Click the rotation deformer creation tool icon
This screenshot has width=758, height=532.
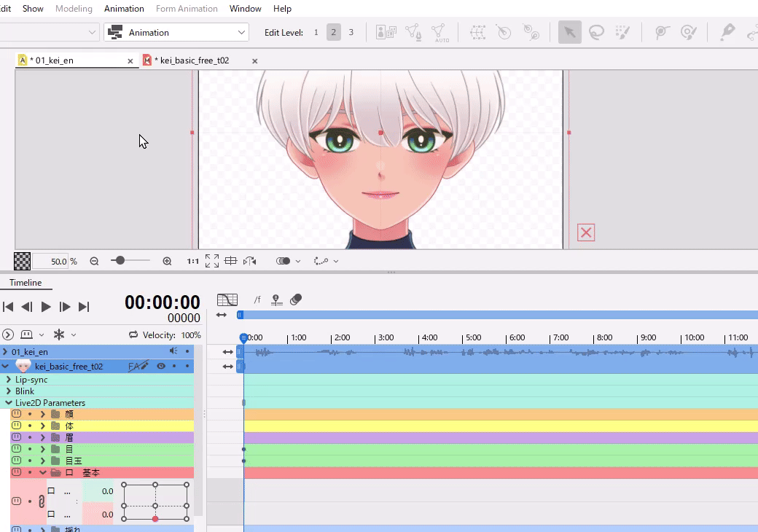click(x=531, y=32)
